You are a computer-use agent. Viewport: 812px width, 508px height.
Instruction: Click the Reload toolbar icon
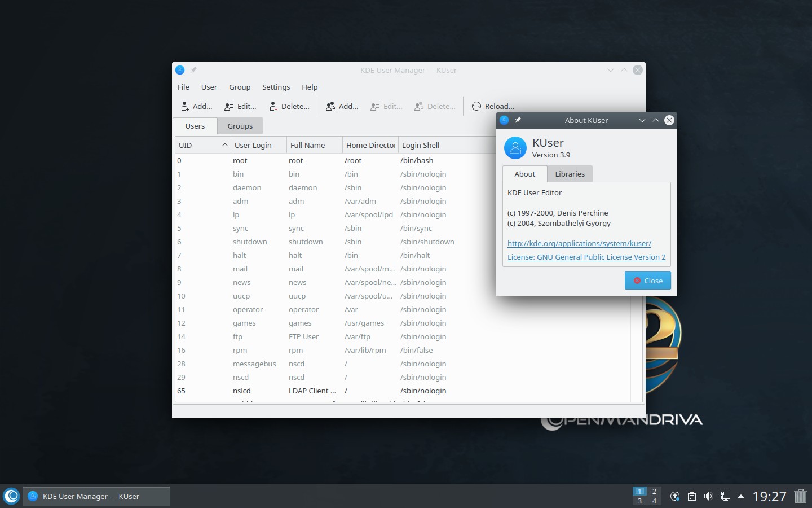pos(476,106)
